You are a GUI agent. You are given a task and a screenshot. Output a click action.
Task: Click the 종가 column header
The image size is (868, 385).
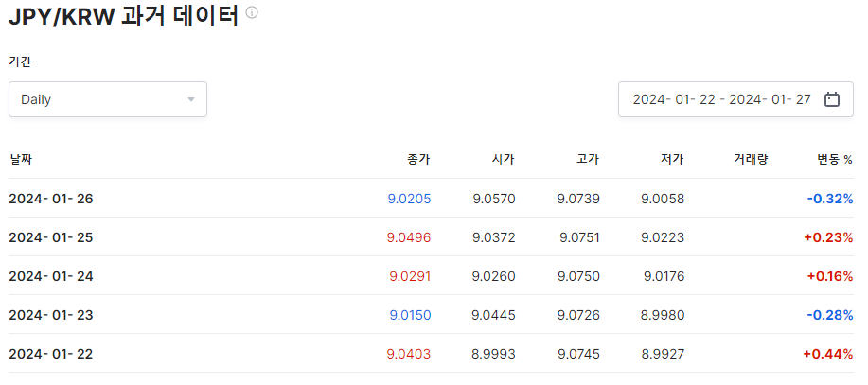point(419,160)
